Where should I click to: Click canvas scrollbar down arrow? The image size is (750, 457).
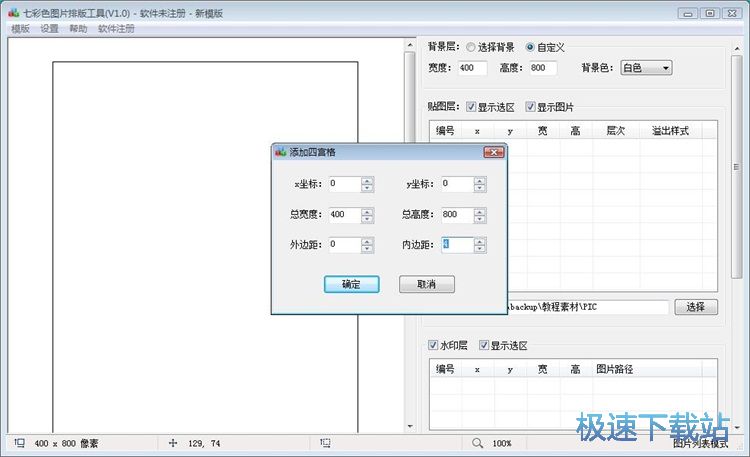(410, 426)
